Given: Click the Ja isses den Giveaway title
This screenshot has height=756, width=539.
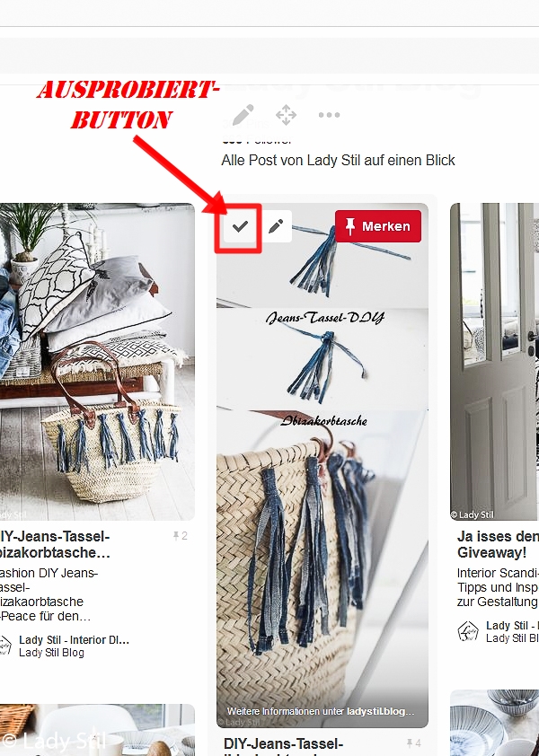Looking at the screenshot, I should (498, 544).
